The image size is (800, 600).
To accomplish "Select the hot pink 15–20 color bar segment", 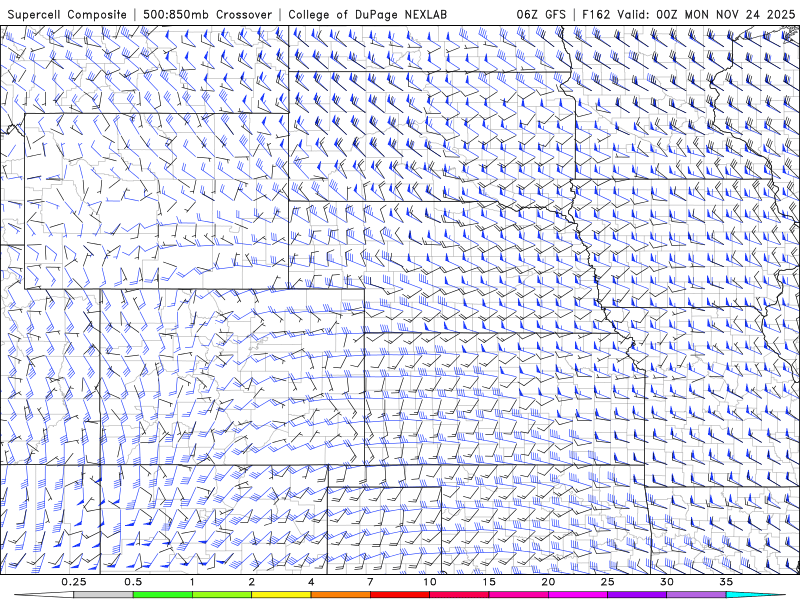I will pos(518,595).
